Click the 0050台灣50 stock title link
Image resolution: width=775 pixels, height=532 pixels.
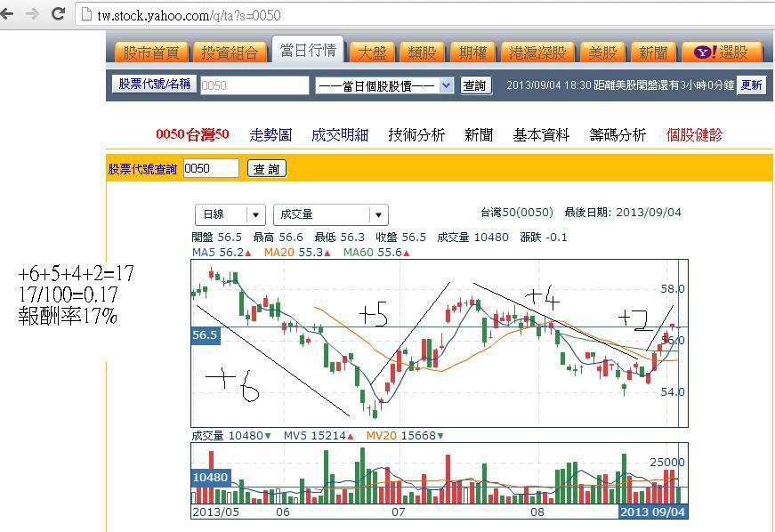(x=192, y=134)
